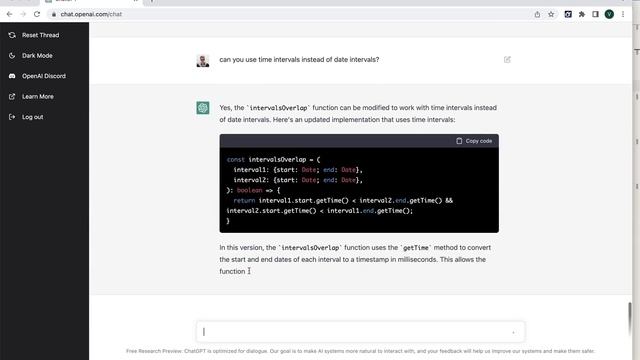Click the text 'can you use time intervals instead of date intervals?'
640x360 pixels.
(299, 60)
